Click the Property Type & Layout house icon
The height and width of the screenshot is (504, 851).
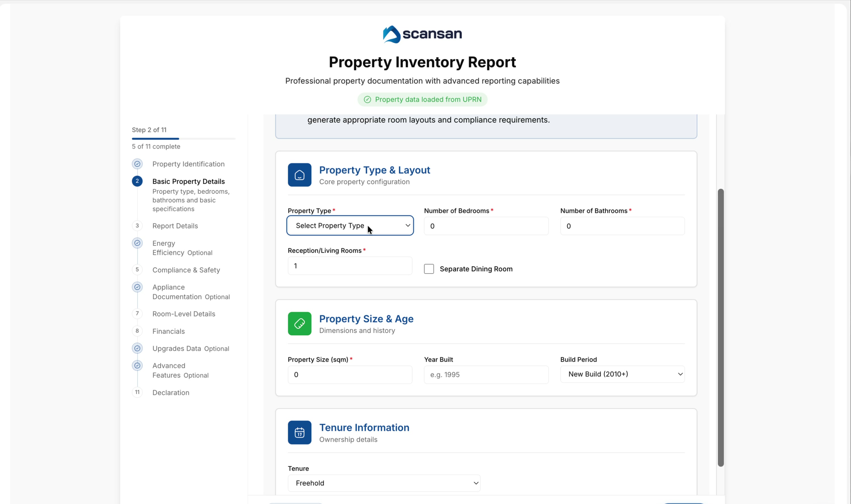point(300,175)
